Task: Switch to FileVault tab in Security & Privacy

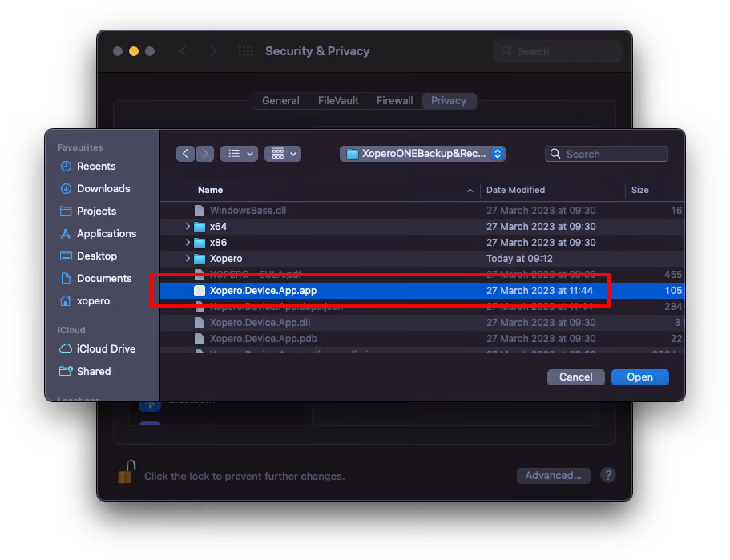Action: (x=338, y=101)
